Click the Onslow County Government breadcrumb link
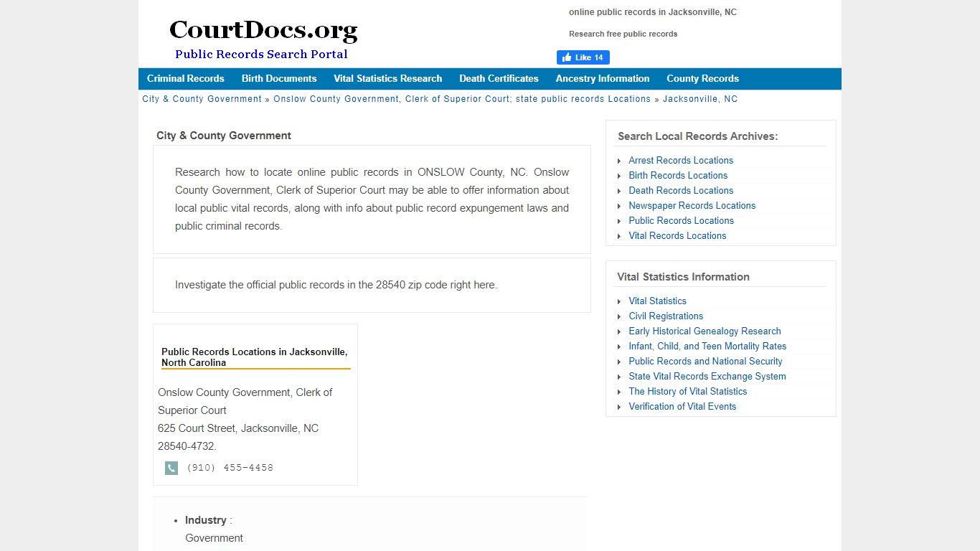This screenshot has height=551, width=980. (462, 99)
